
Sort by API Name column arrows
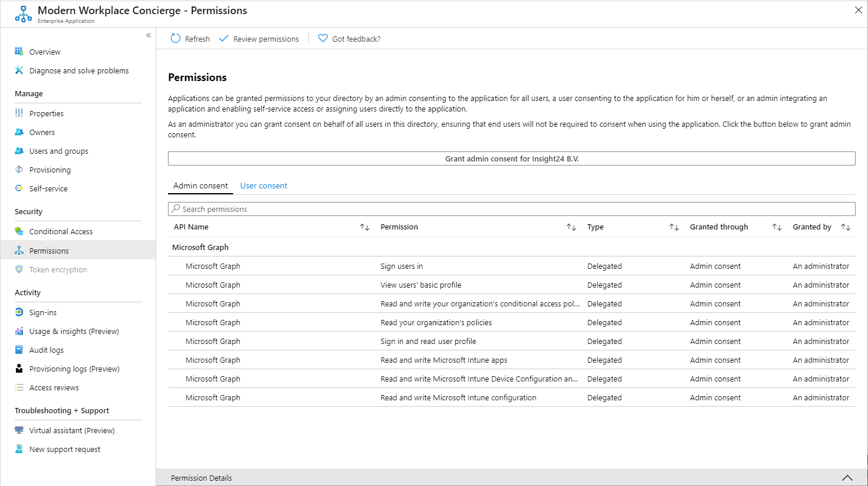[x=365, y=227]
